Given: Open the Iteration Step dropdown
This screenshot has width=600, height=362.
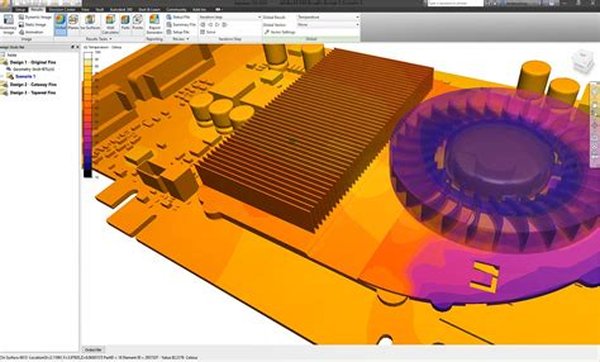Looking at the screenshot, I should (230, 17).
